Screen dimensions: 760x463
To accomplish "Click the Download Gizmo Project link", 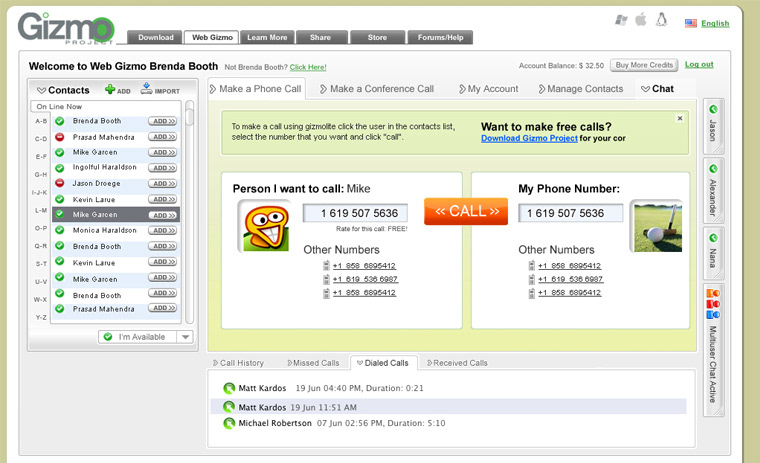I will click(x=529, y=138).
